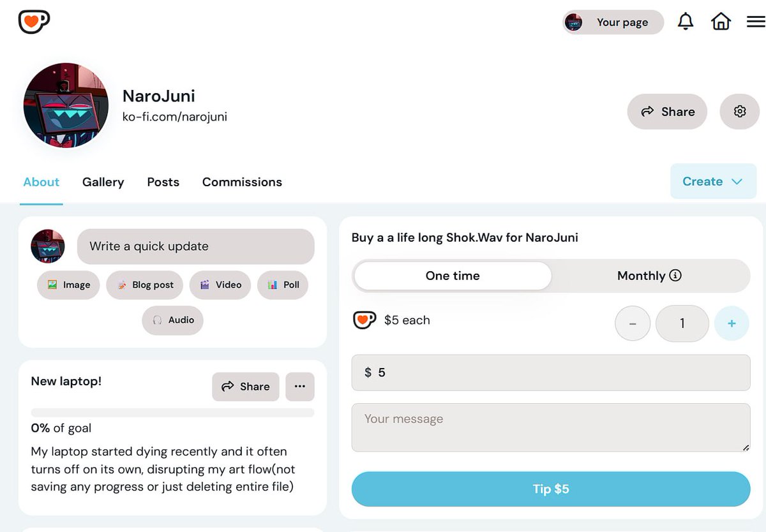Decrease the coffee quantity
766x532 pixels.
pos(633,323)
